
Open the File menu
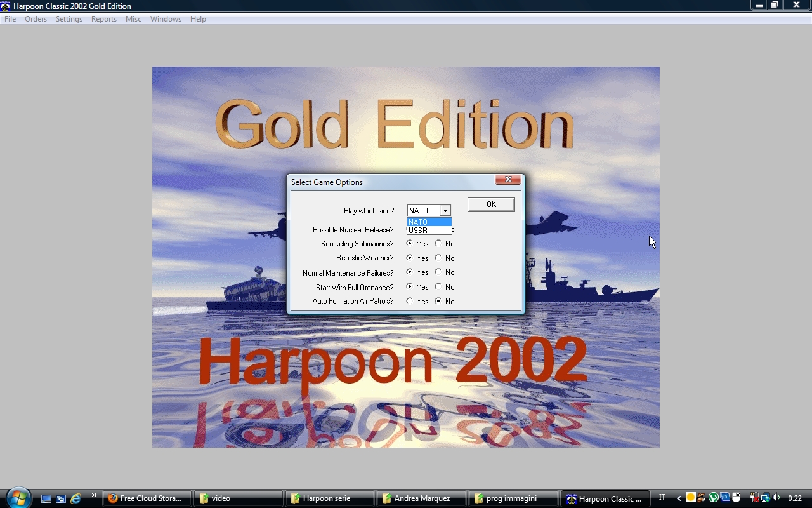[10, 19]
